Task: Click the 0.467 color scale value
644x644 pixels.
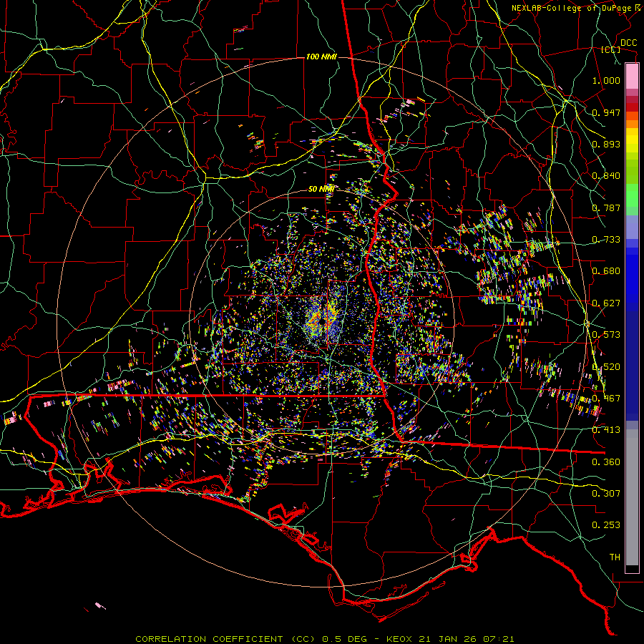Action: click(x=606, y=399)
